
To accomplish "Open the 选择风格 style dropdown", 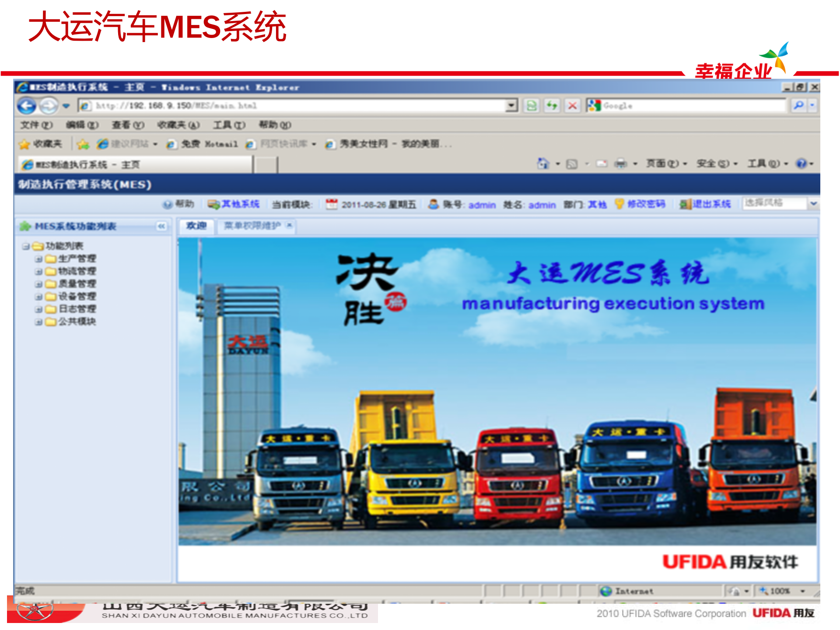I will point(812,203).
